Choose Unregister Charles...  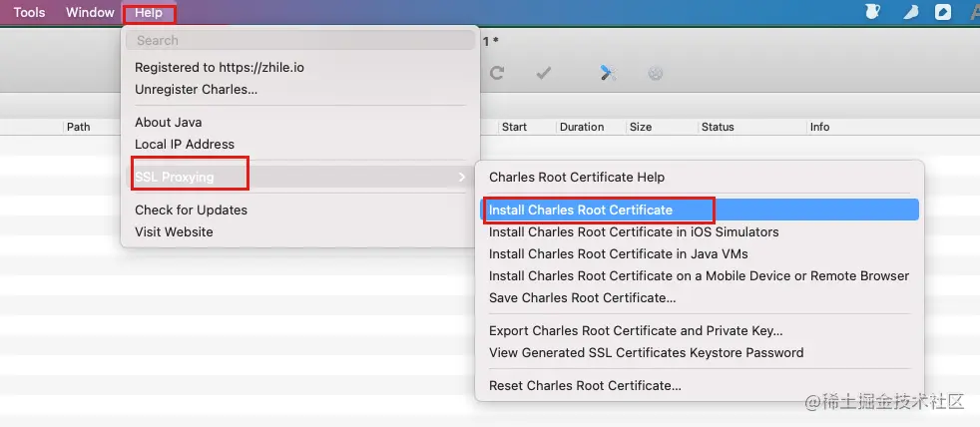[x=300, y=90]
